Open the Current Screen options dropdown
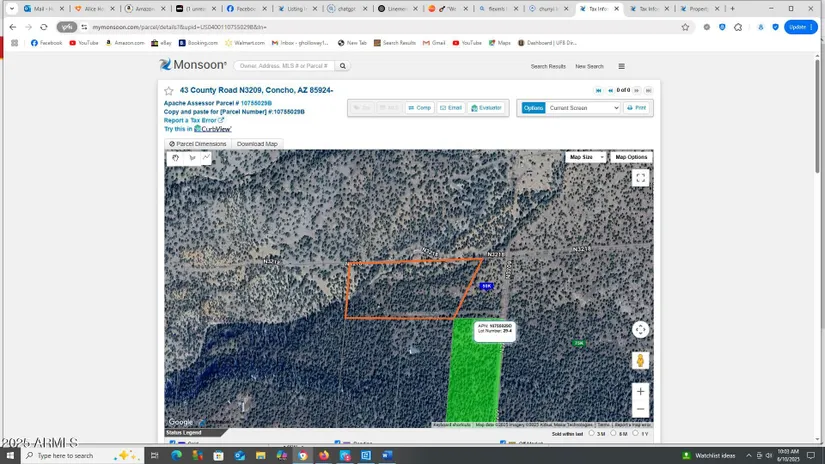This screenshot has height=464, width=825. 583,108
